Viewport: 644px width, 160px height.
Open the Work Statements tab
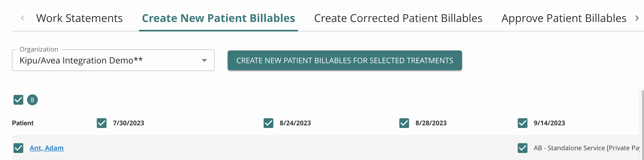point(79,18)
